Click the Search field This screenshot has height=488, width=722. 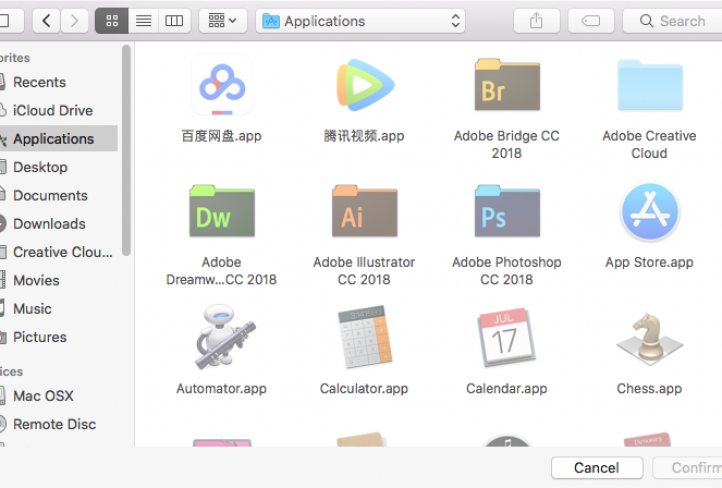pos(672,21)
